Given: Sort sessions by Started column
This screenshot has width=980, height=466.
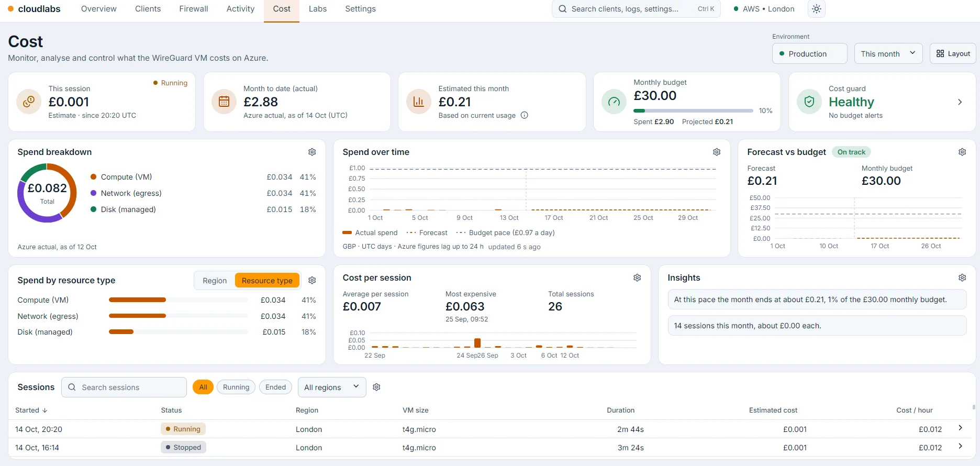Looking at the screenshot, I should 31,410.
